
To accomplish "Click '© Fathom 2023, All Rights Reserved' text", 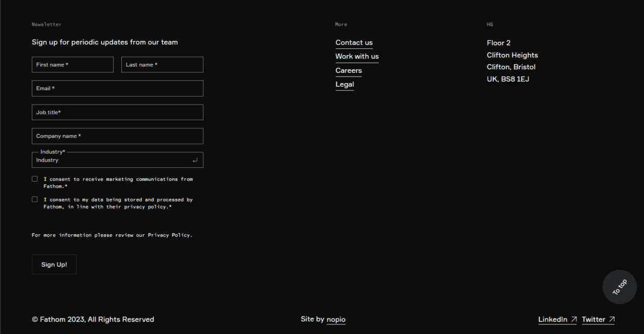I will pyautogui.click(x=93, y=320).
